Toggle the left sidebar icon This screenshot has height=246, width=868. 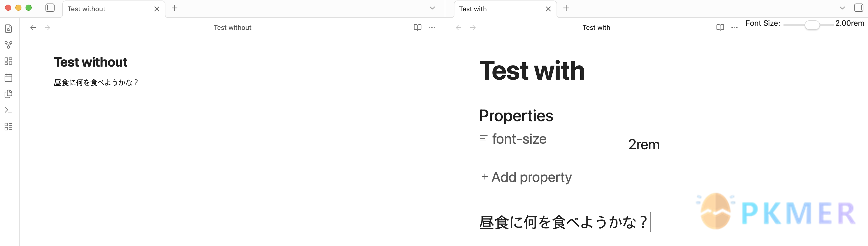[50, 8]
